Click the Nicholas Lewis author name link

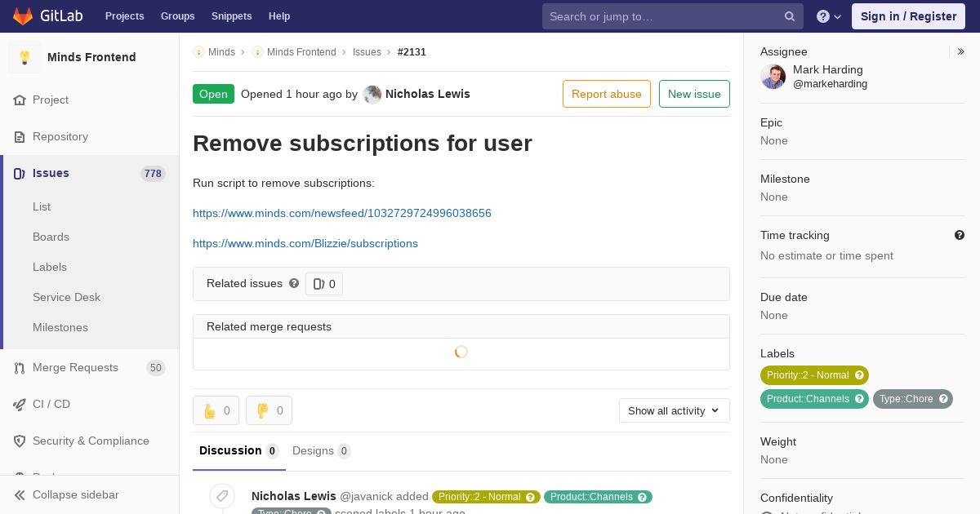coord(428,94)
